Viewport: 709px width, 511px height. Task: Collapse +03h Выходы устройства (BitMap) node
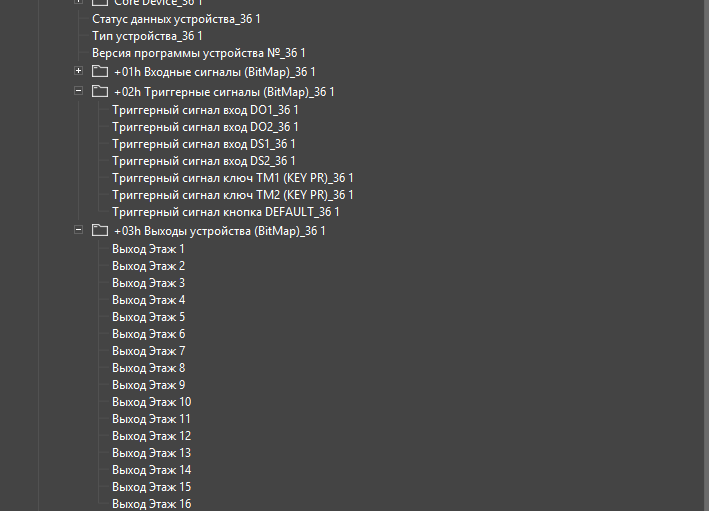pos(78,229)
